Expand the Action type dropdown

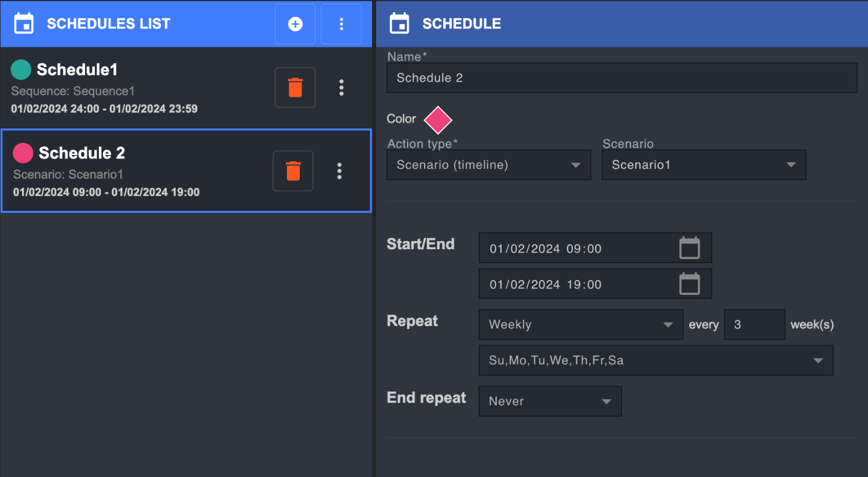(x=488, y=165)
